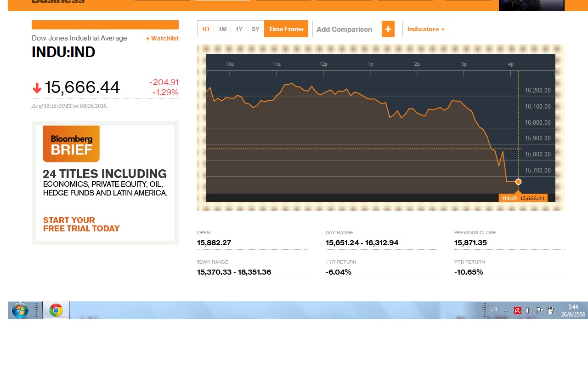Click the Day Range value

coord(362,242)
